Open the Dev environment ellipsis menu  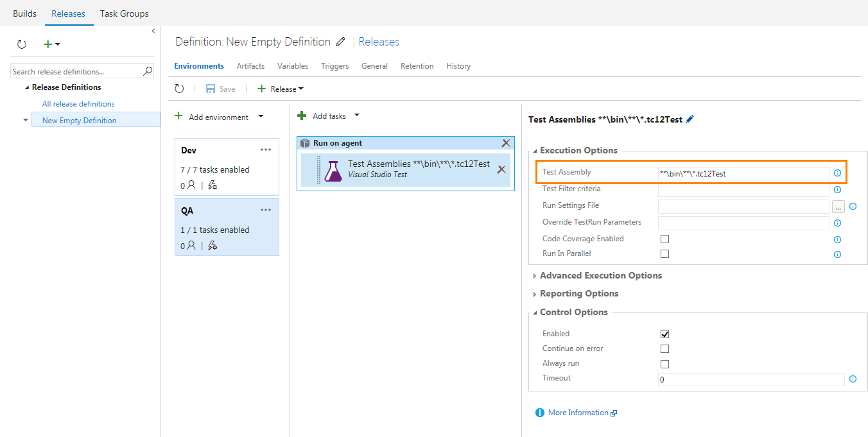[x=266, y=150]
